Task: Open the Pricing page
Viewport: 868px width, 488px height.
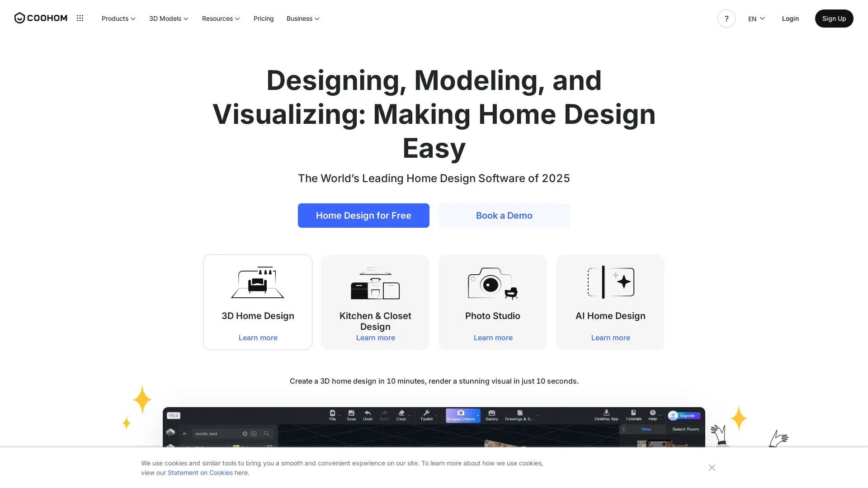Action: click(x=264, y=19)
